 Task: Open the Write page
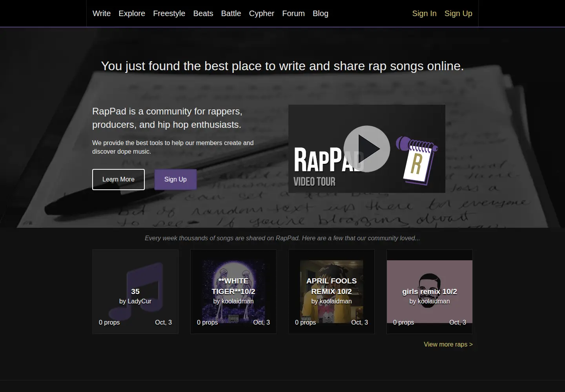click(x=102, y=13)
